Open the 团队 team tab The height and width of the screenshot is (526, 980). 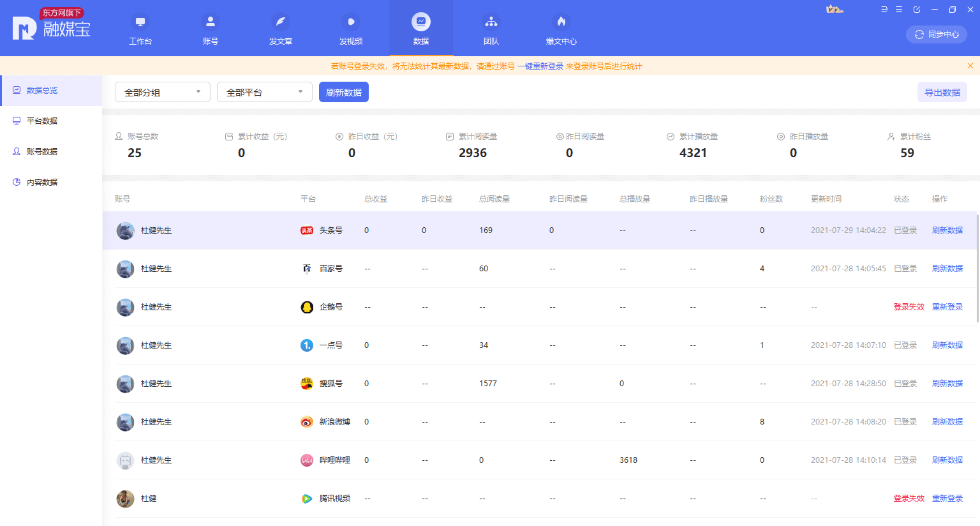pyautogui.click(x=491, y=29)
